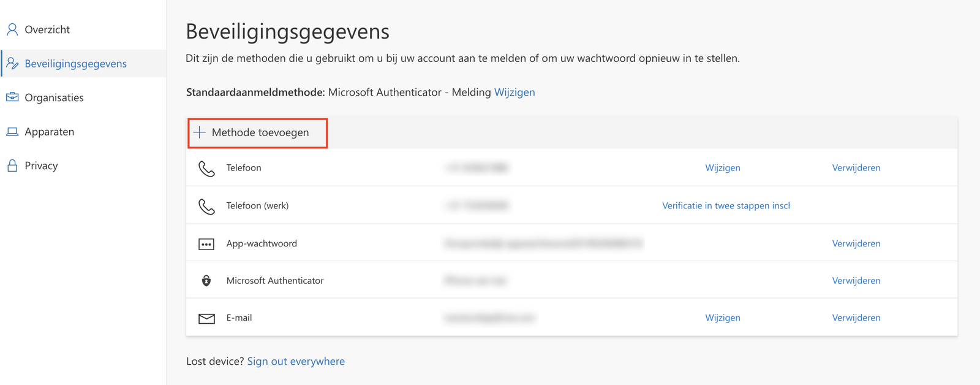Click the Microsoft Authenticator lock icon
Image resolution: width=980 pixels, height=385 pixels.
click(206, 281)
